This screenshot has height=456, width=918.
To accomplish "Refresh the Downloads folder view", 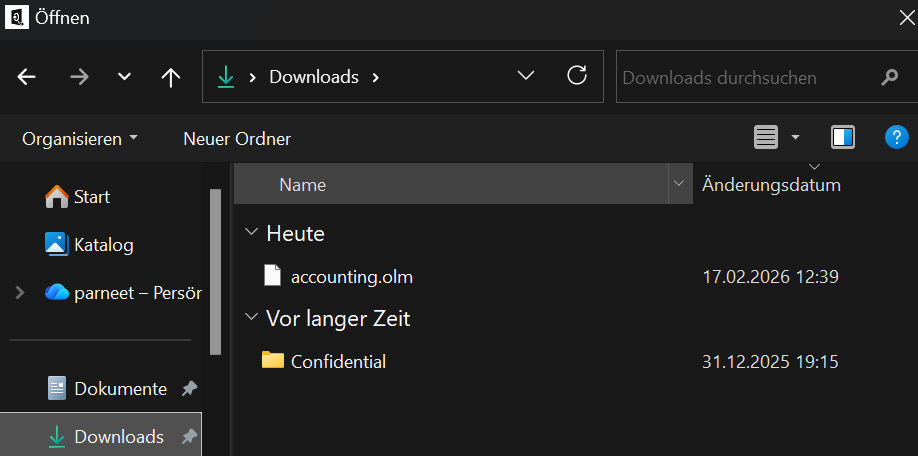I will coord(576,76).
